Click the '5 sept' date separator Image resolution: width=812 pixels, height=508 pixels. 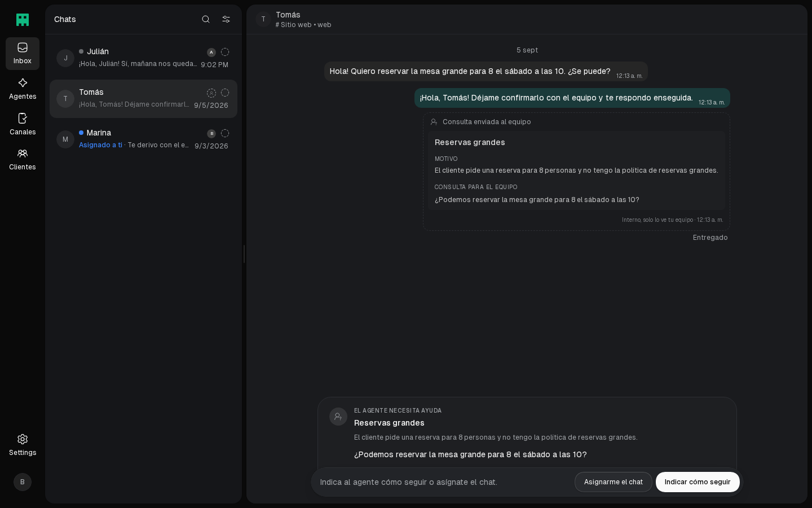coord(527,50)
